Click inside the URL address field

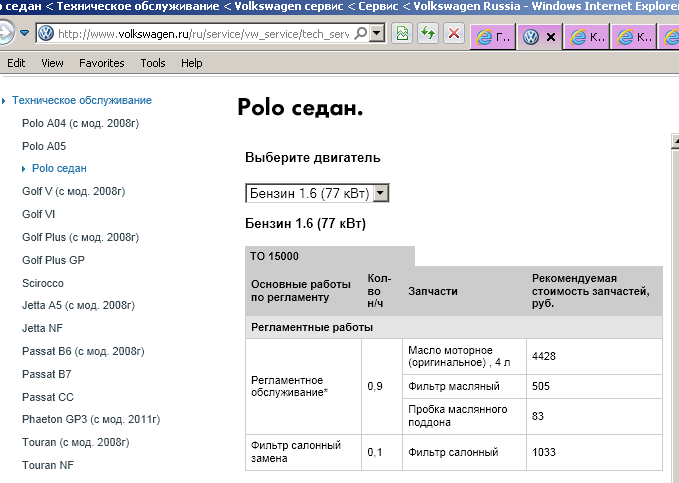click(x=200, y=33)
